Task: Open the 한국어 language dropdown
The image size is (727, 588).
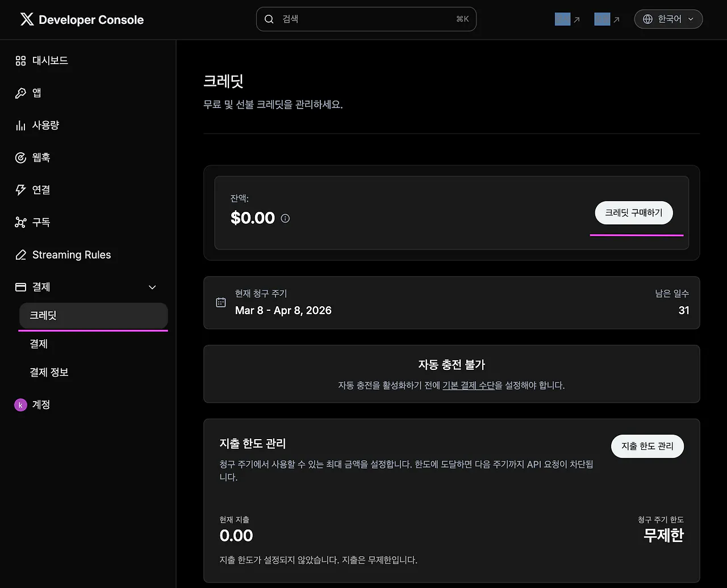Action: point(668,19)
